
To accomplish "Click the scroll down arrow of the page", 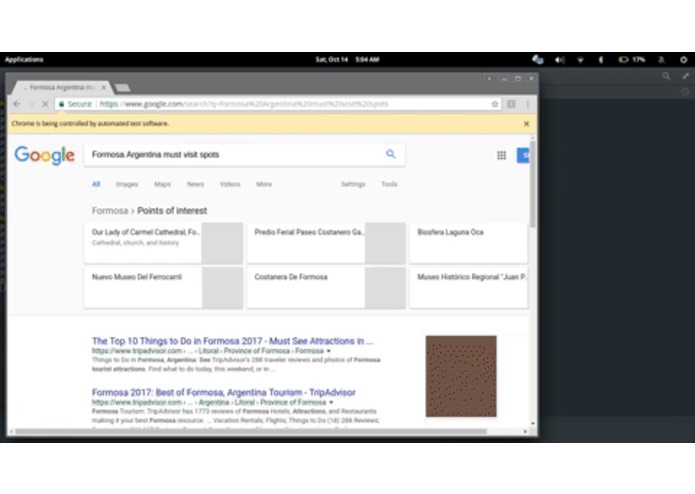I will tap(533, 424).
